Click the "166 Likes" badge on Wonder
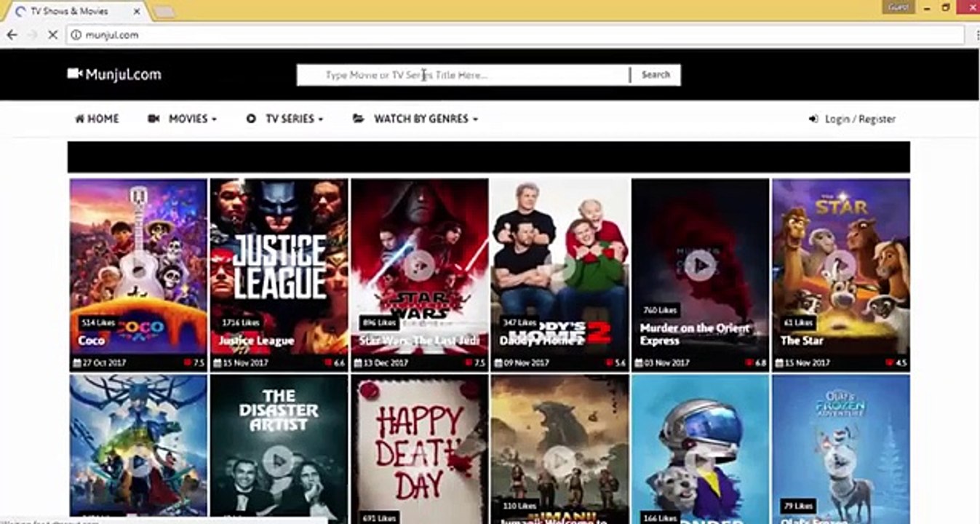 pos(660,518)
